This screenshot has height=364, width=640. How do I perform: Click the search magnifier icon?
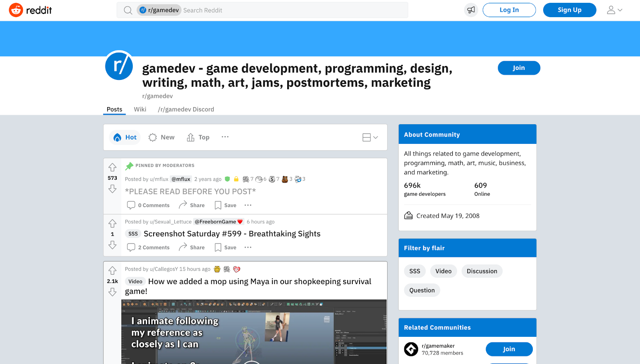pos(128,10)
